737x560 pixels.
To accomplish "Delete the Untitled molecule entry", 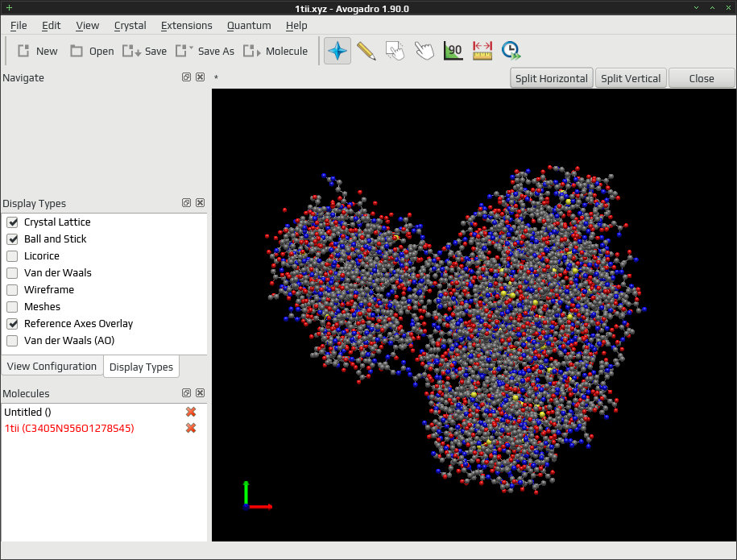I will tap(191, 412).
